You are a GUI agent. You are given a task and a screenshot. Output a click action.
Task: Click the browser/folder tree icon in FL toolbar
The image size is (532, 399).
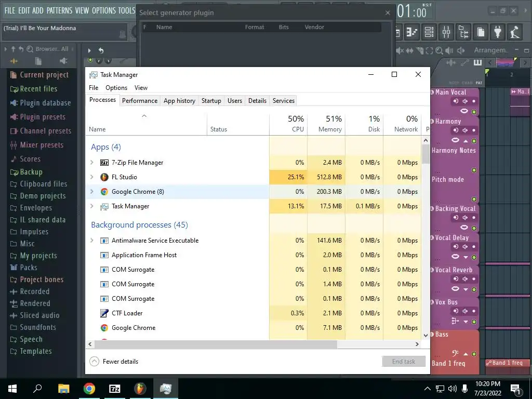[463, 32]
